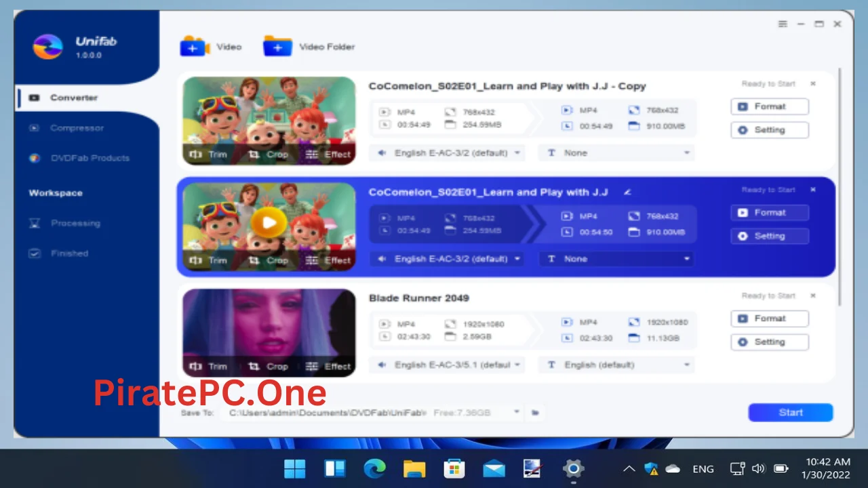Click the Video add icon

pyautogui.click(x=195, y=47)
